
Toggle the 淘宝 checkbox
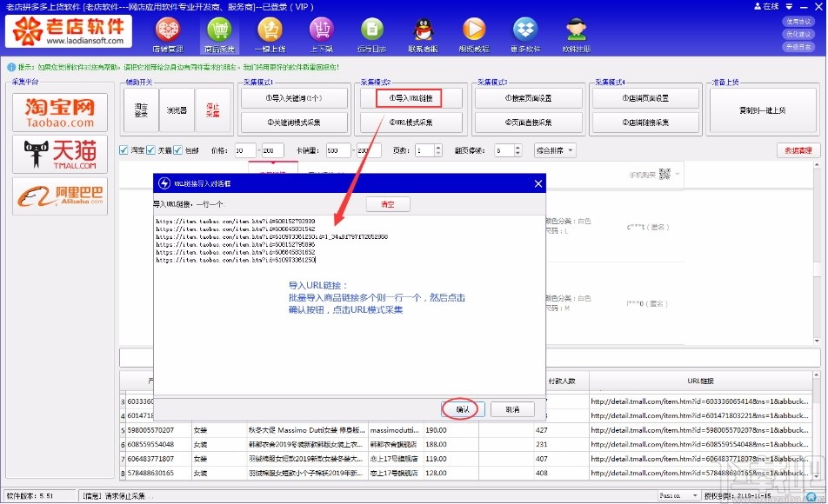pos(124,150)
